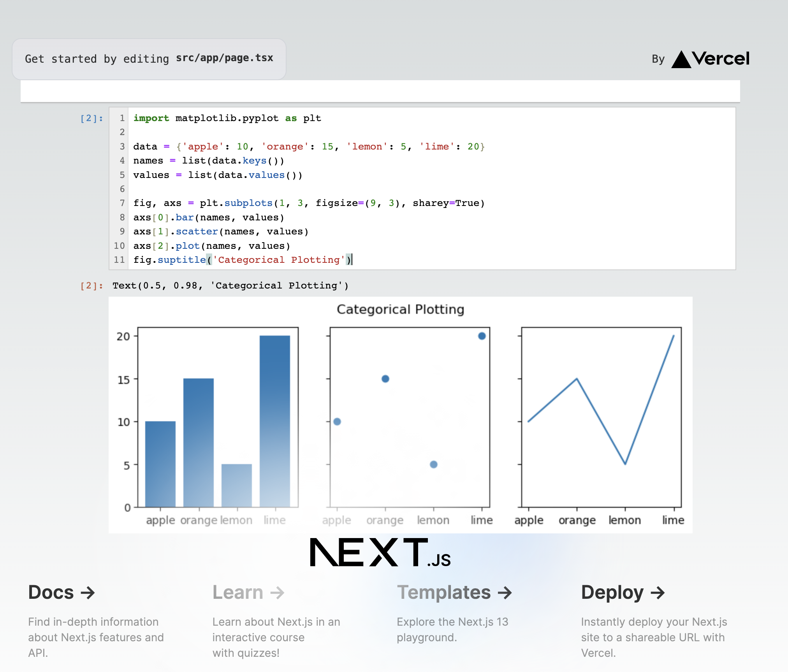Click the Next.js logo
Image resolution: width=788 pixels, height=672 pixels.
(380, 552)
